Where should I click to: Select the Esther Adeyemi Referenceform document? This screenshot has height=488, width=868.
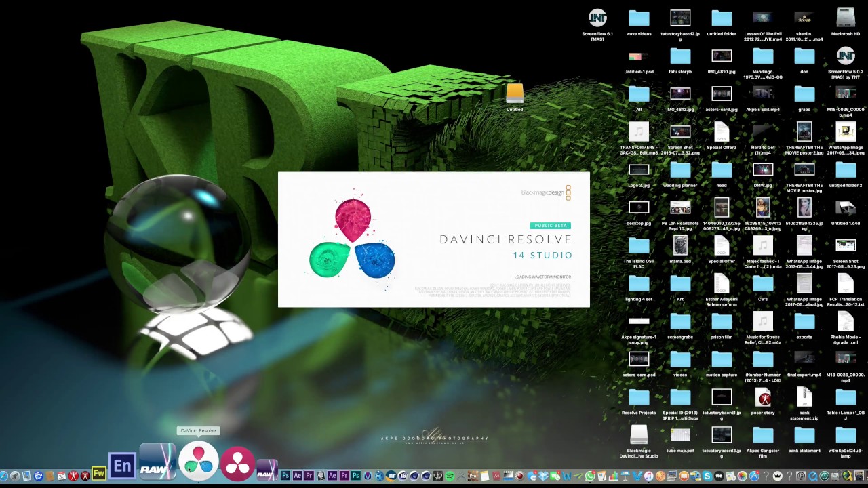722,290
